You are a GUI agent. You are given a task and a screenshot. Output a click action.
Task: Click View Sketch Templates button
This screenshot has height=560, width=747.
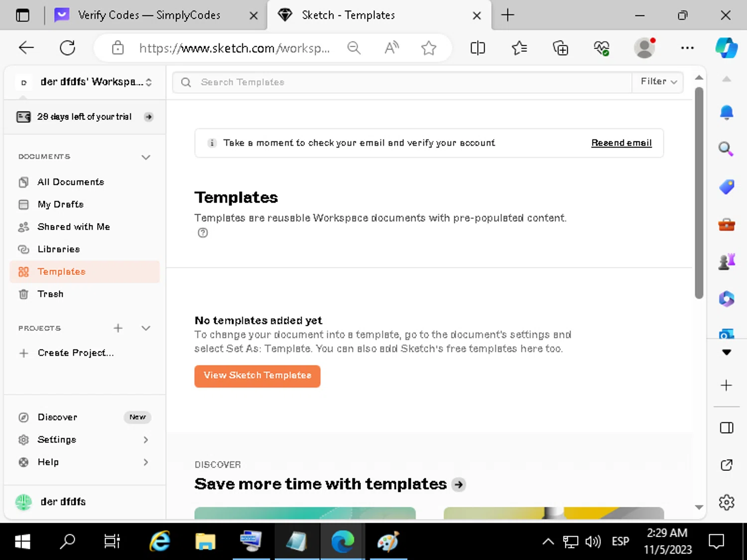tap(257, 376)
